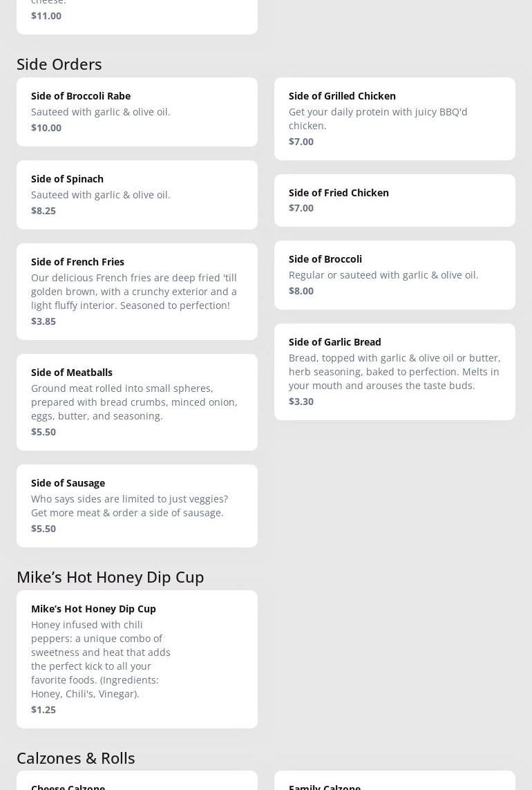Open the Side of Garlic Bread item
The height and width of the screenshot is (790, 532).
point(395,372)
